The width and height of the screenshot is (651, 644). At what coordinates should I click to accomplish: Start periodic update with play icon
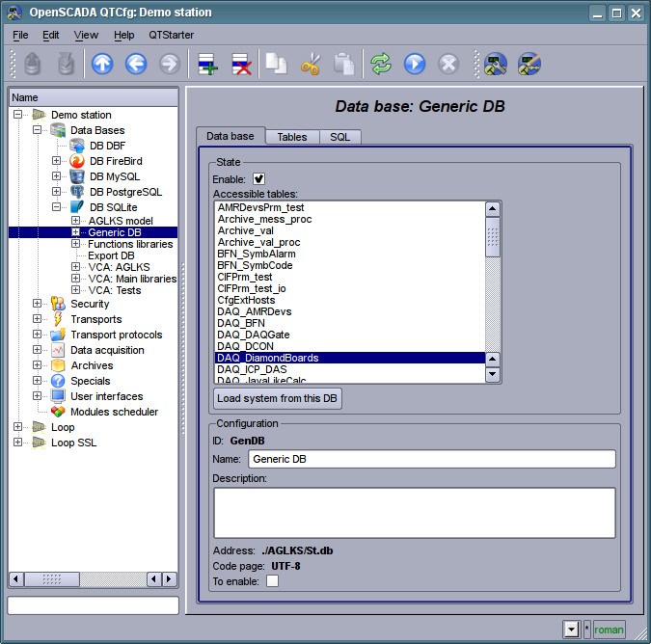coord(415,65)
